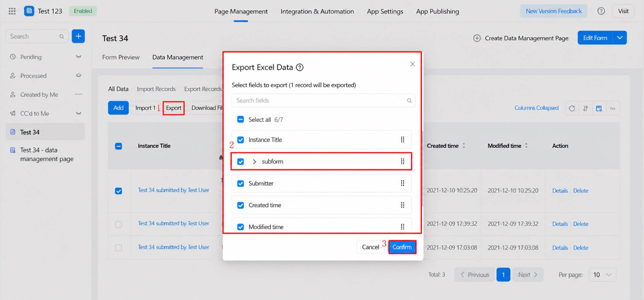Click Details link for the first record
Viewport: 644px width, 300px height.
[560, 191]
